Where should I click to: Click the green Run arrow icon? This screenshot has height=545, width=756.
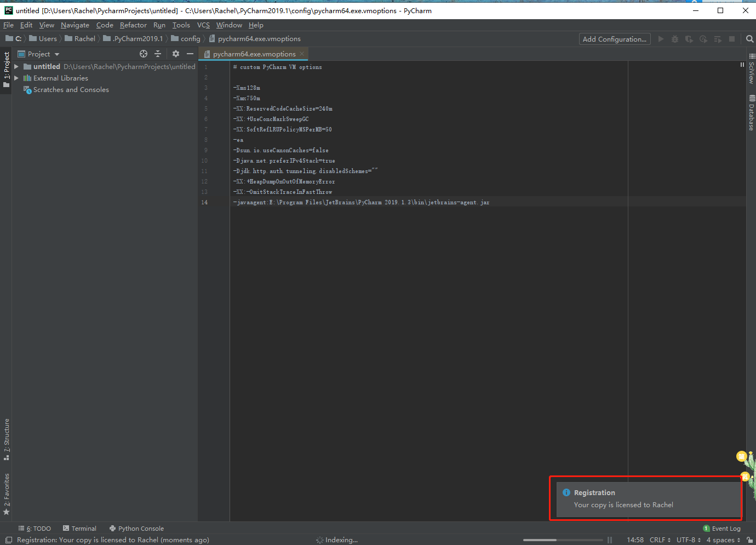coord(661,39)
